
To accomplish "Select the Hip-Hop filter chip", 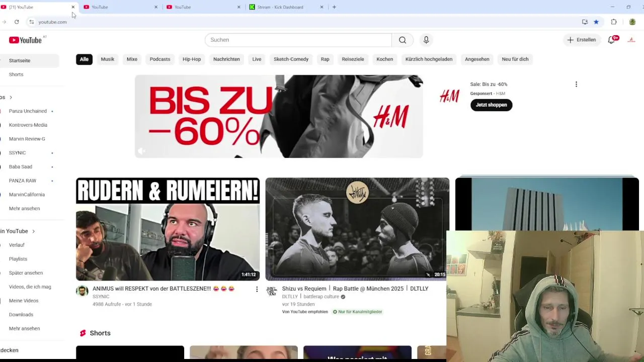I will point(192,59).
